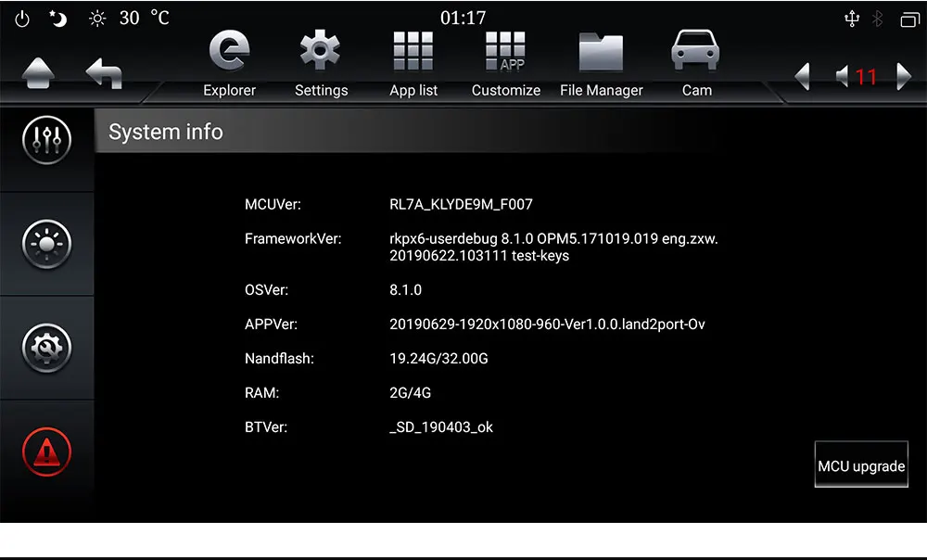This screenshot has width=927, height=560.
Task: Tap the Bluetooth status icon
Action: pyautogui.click(x=877, y=19)
